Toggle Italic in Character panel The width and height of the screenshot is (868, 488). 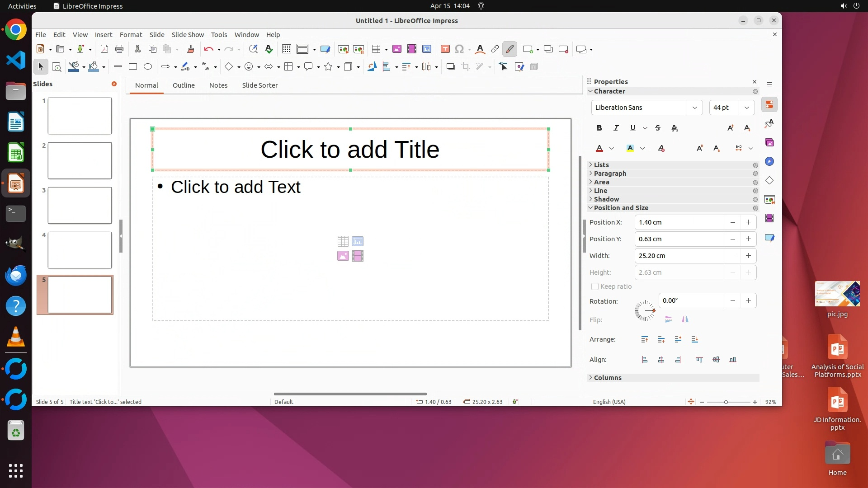[616, 128]
